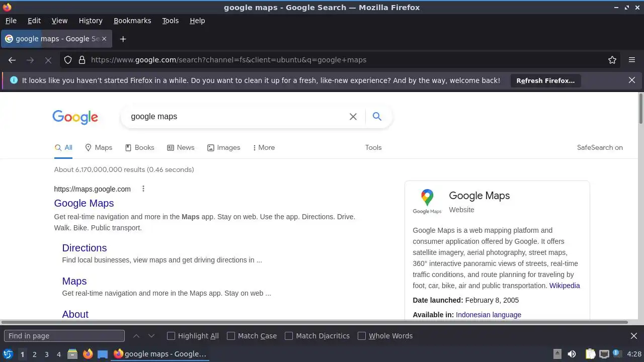Viewport: 644px width, 362px height.
Task: Open the Help menu
Action: click(x=197, y=21)
